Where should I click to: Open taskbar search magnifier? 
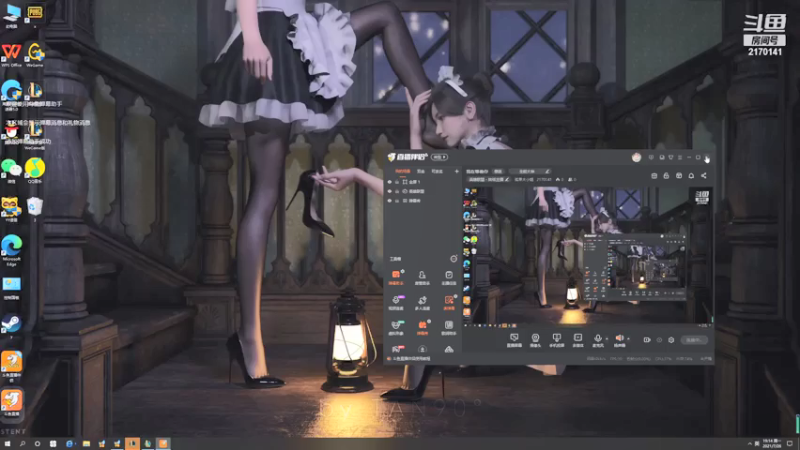22,444
